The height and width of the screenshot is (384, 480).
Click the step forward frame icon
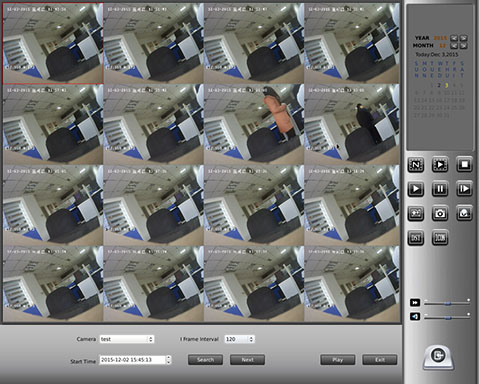464,189
